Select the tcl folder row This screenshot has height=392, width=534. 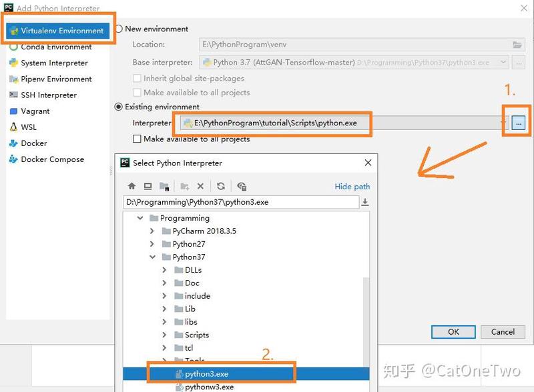pos(243,348)
